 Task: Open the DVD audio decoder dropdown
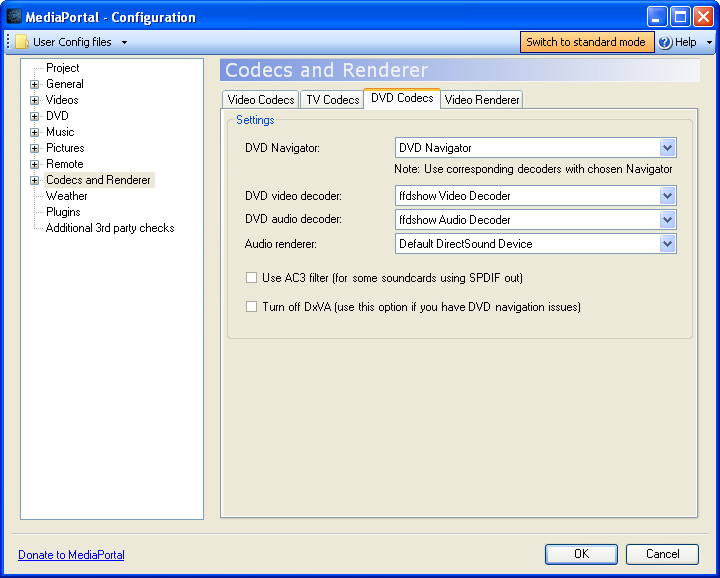click(667, 220)
